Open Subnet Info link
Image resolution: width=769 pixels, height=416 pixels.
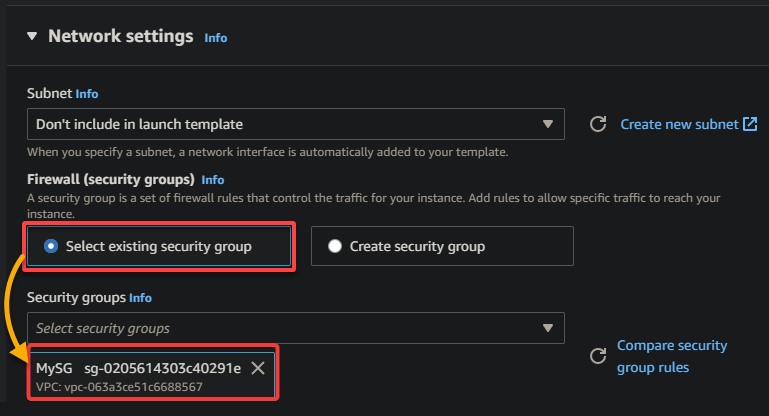[x=87, y=94]
